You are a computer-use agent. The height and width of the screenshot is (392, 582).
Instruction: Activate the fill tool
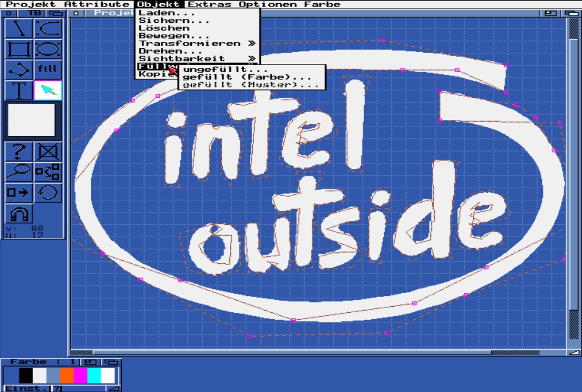[48, 70]
